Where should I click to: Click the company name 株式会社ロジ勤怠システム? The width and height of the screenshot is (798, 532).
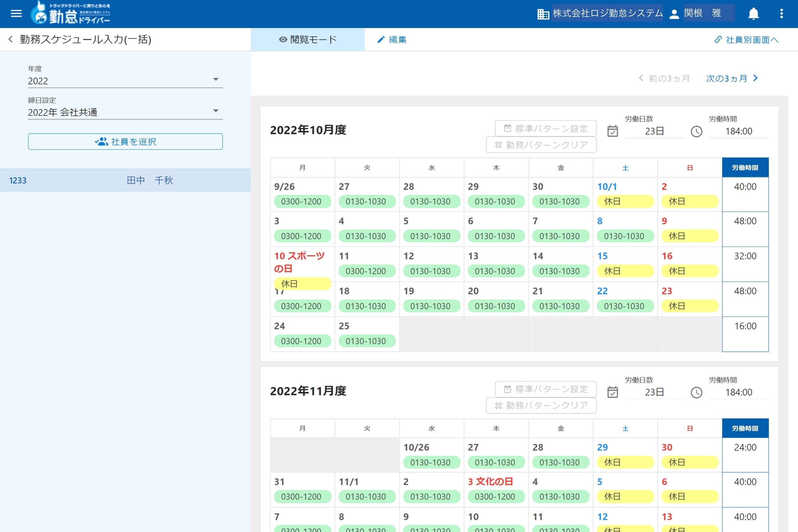[x=607, y=13]
